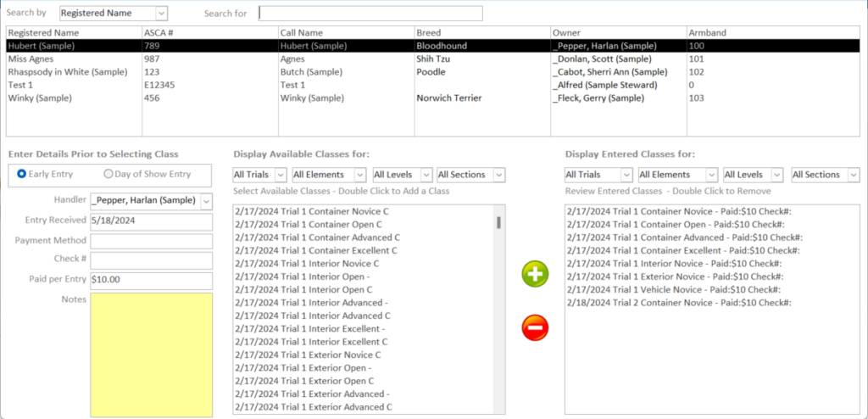Click the red minus remove class icon
Viewport: 868px width, 419px height.
pyautogui.click(x=536, y=327)
